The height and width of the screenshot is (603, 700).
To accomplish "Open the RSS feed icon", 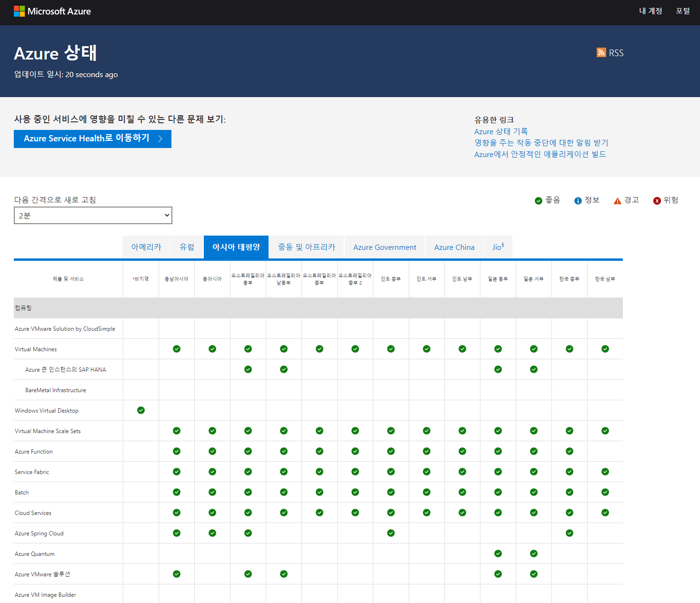I will coord(601,52).
